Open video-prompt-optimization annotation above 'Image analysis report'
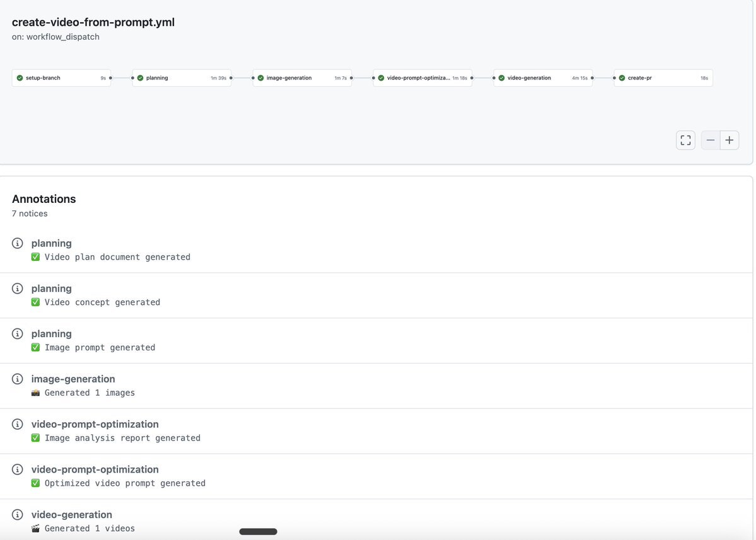Screen dimensions: 756x540 (x=95, y=425)
